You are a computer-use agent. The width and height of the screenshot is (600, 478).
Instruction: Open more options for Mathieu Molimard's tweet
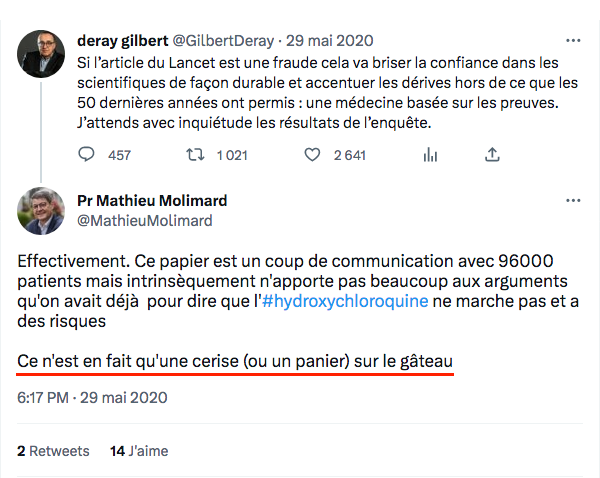[572, 200]
